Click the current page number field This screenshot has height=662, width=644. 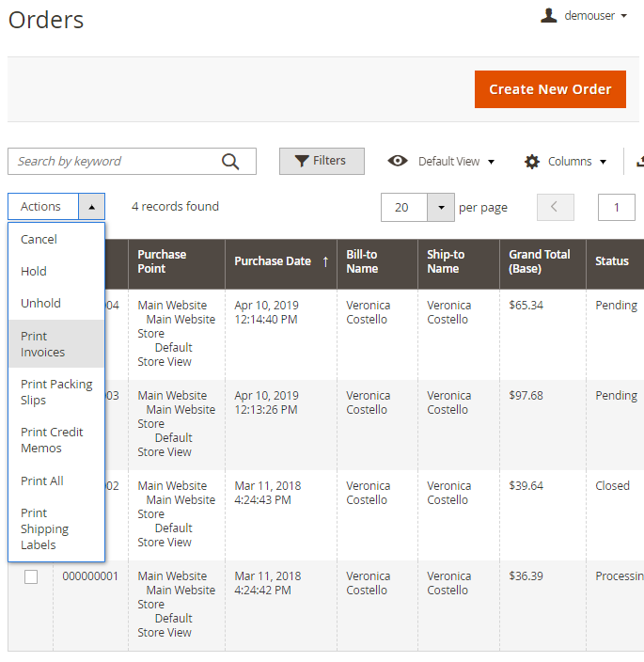pos(616,207)
